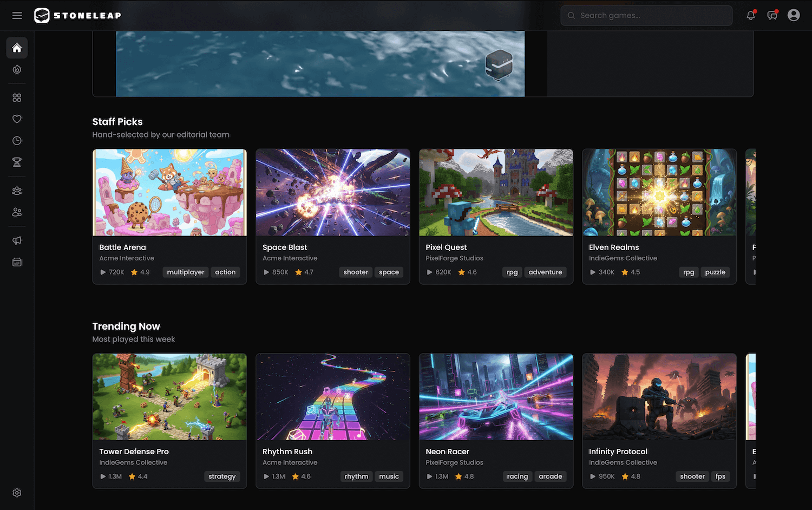The height and width of the screenshot is (510, 812).
Task: Open the trophy icon in the sidebar
Action: (x=17, y=162)
